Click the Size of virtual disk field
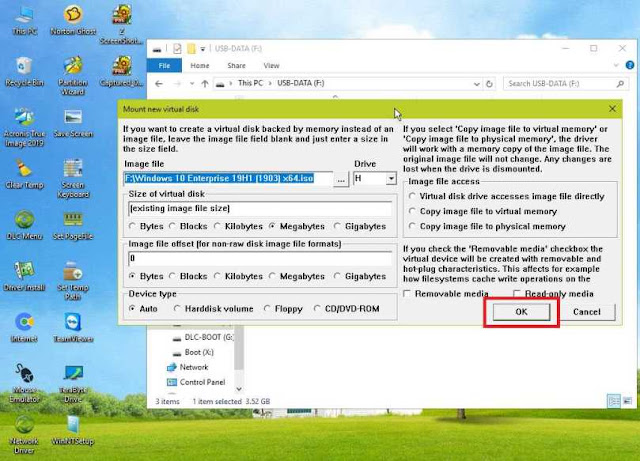640x461 pixels. pyautogui.click(x=260, y=209)
